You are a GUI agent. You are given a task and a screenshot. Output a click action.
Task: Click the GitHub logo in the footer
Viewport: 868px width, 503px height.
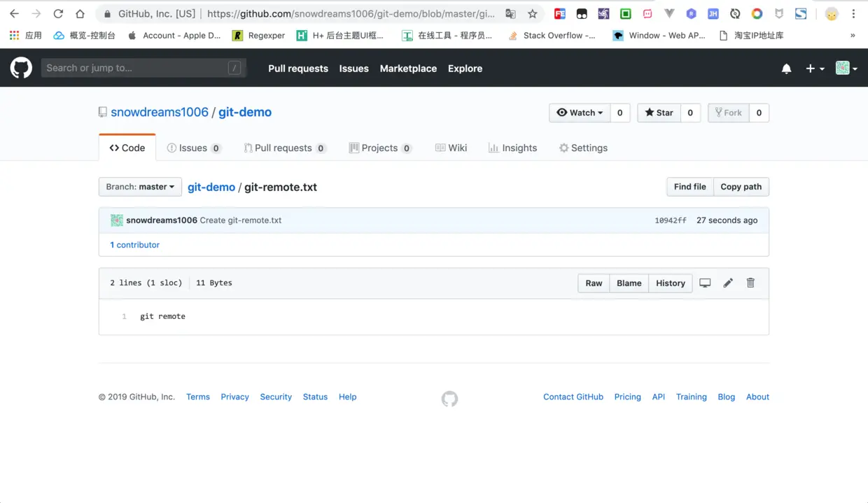[449, 399]
